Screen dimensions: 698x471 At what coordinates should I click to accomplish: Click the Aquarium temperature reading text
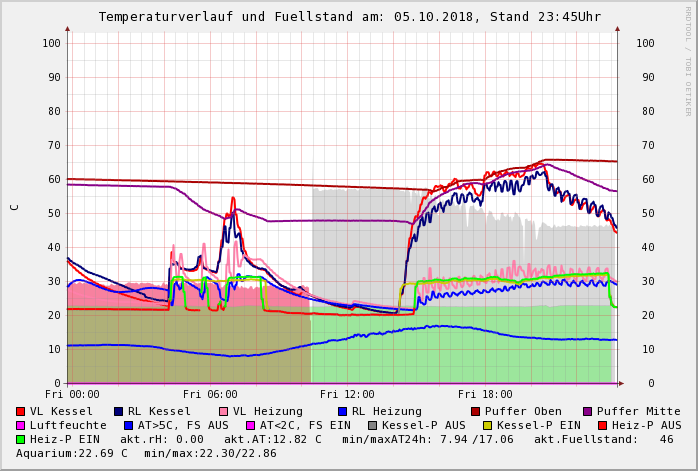click(71, 453)
